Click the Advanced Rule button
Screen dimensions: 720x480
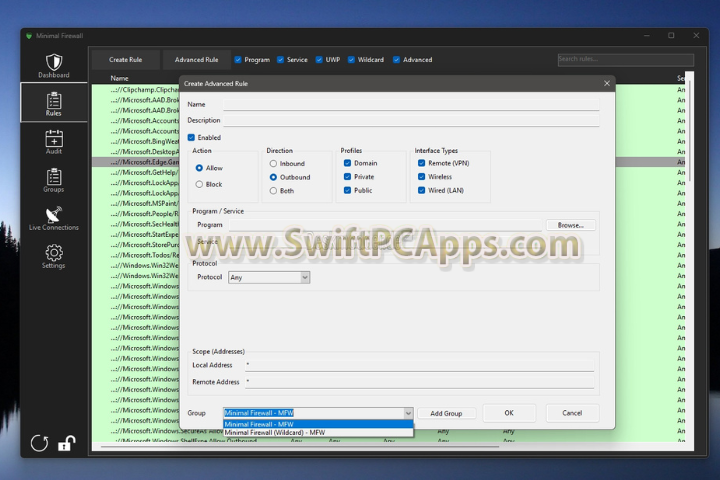pyautogui.click(x=197, y=60)
